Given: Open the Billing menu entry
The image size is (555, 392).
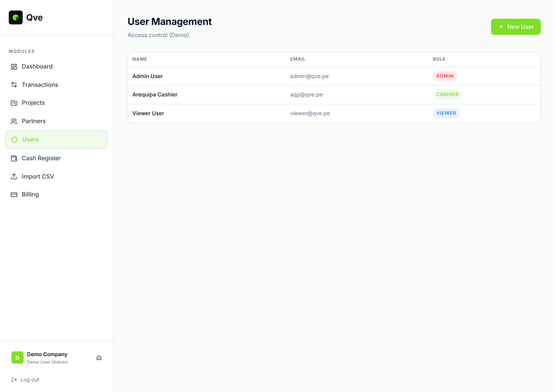Looking at the screenshot, I should click(x=30, y=194).
